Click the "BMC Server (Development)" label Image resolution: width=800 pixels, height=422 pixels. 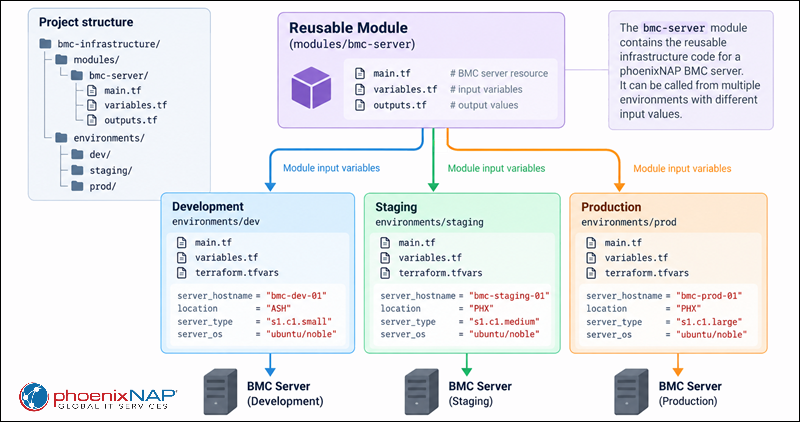[x=285, y=393]
